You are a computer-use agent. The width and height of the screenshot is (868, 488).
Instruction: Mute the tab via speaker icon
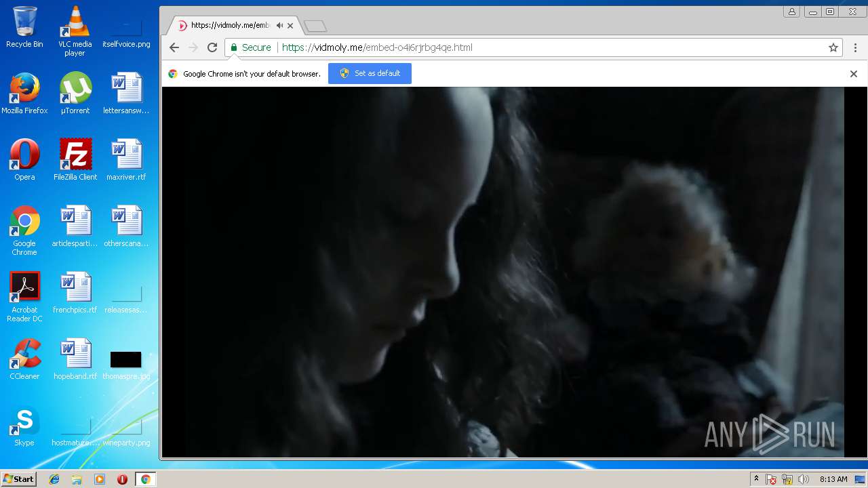coord(279,26)
